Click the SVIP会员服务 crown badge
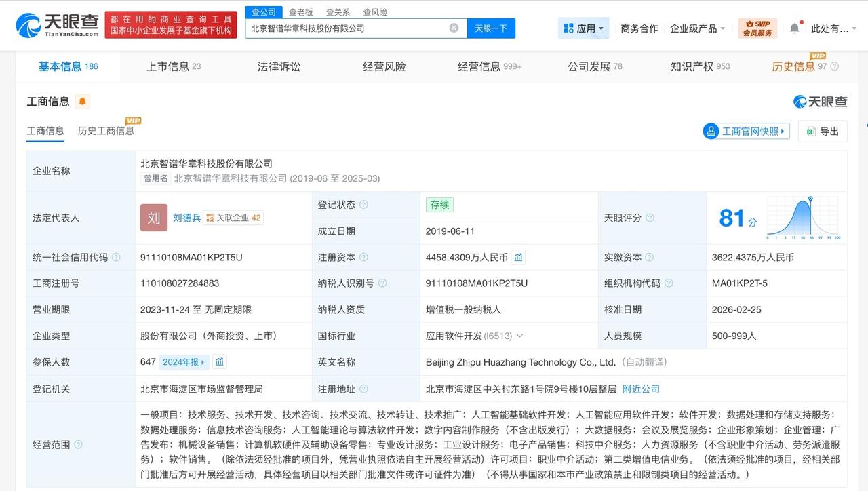Image resolution: width=868 pixels, height=491 pixels. pos(757,28)
